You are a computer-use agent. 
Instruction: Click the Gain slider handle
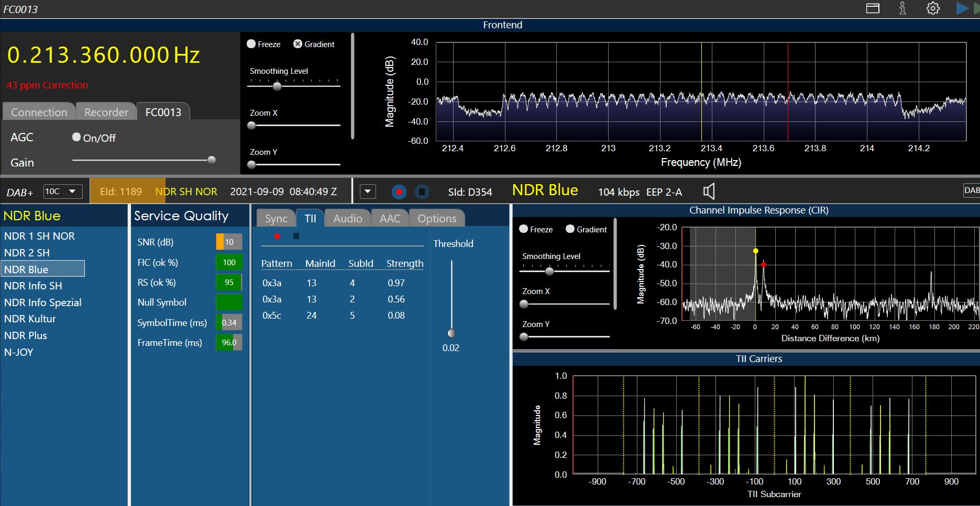click(212, 160)
